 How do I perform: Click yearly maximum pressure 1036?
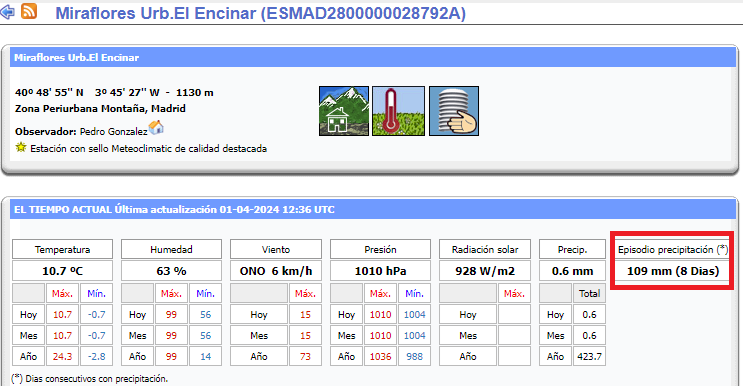(380, 356)
